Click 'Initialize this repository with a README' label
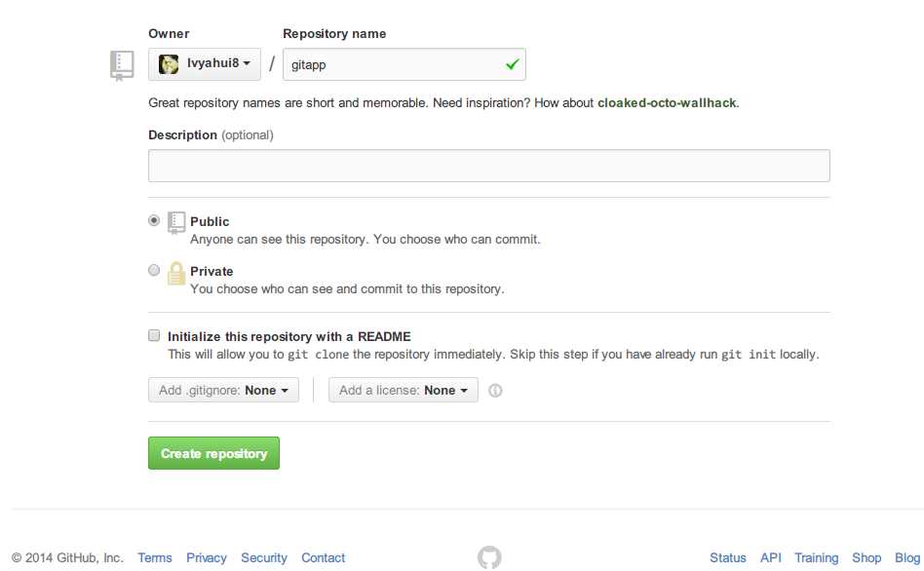 coord(289,336)
